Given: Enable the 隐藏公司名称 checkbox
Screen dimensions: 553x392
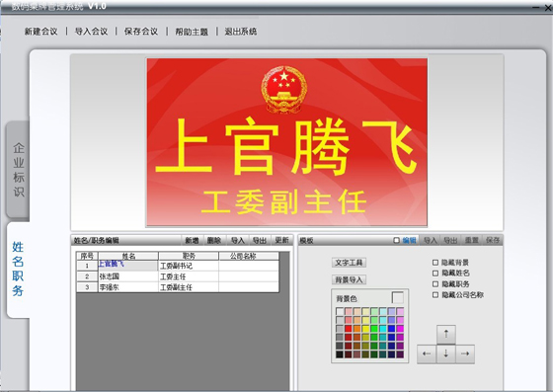Looking at the screenshot, I should pyautogui.click(x=435, y=294).
